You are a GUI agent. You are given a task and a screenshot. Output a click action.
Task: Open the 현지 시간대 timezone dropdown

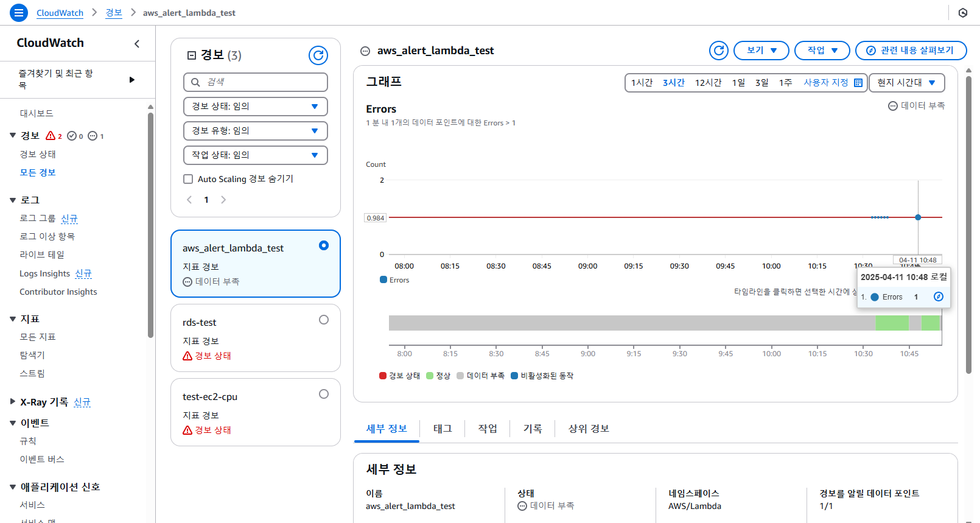coord(906,83)
